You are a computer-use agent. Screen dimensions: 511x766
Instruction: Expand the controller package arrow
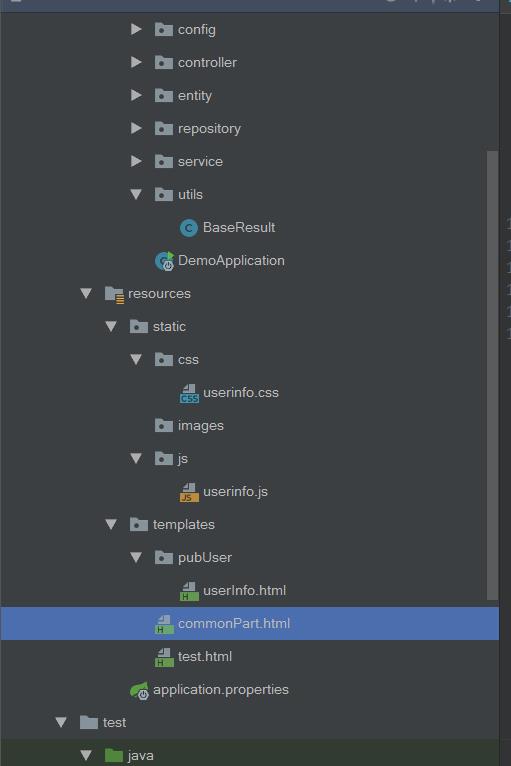[x=136, y=62]
